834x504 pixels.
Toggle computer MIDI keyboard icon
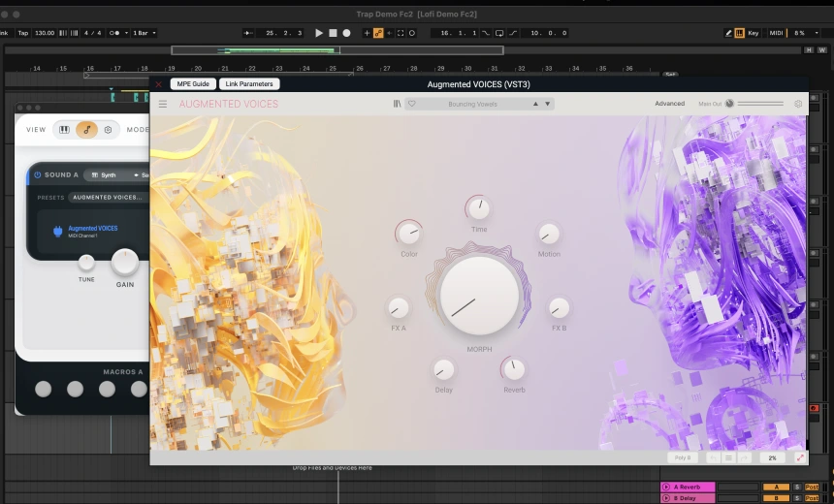coord(739,33)
